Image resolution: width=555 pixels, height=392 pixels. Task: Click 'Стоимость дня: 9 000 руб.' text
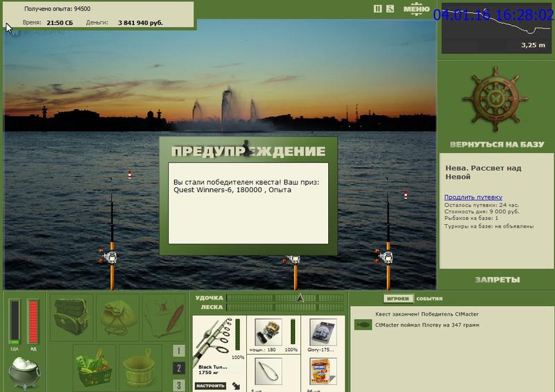point(481,212)
